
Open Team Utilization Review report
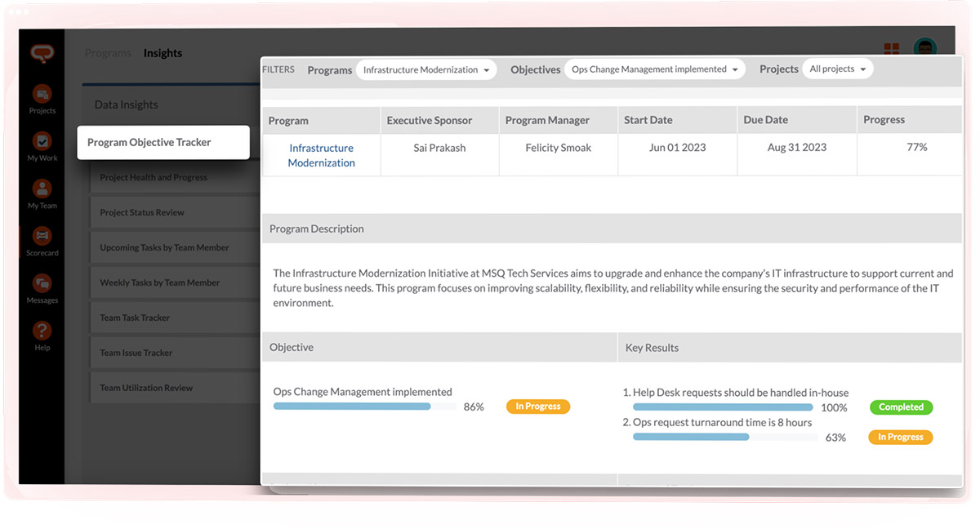click(x=175, y=388)
